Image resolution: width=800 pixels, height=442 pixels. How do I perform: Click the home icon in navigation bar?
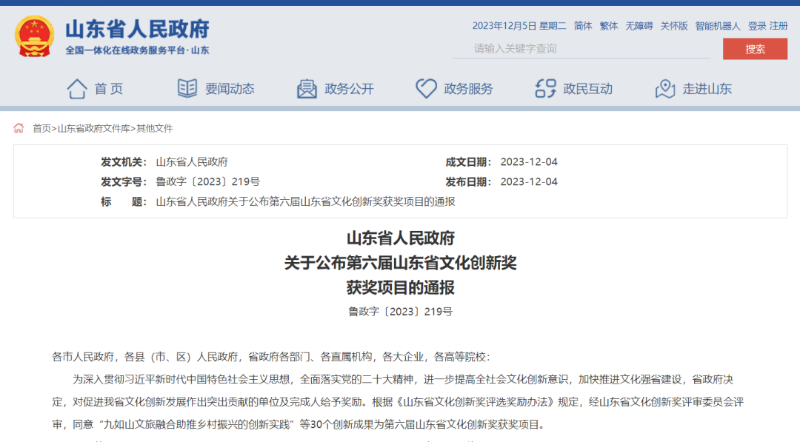tap(77, 89)
